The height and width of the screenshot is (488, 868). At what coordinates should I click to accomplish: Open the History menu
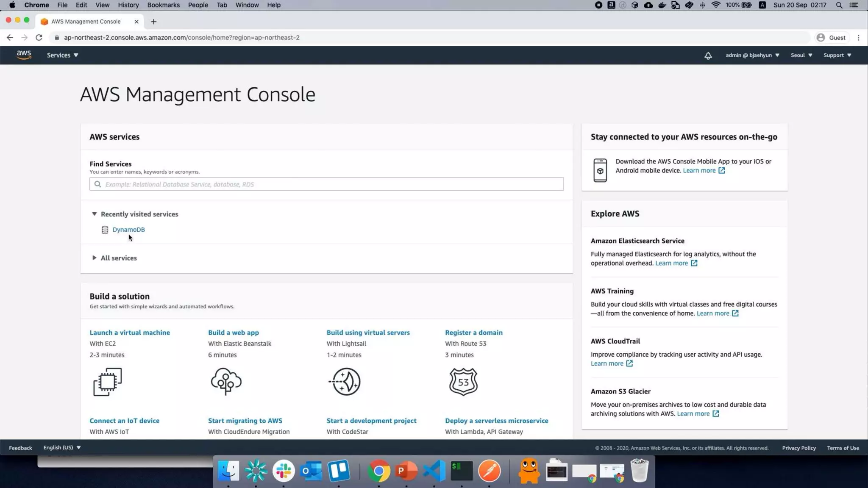pyautogui.click(x=128, y=5)
